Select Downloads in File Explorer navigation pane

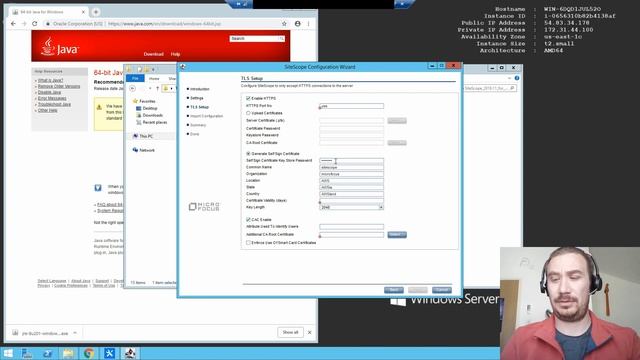(x=153, y=116)
